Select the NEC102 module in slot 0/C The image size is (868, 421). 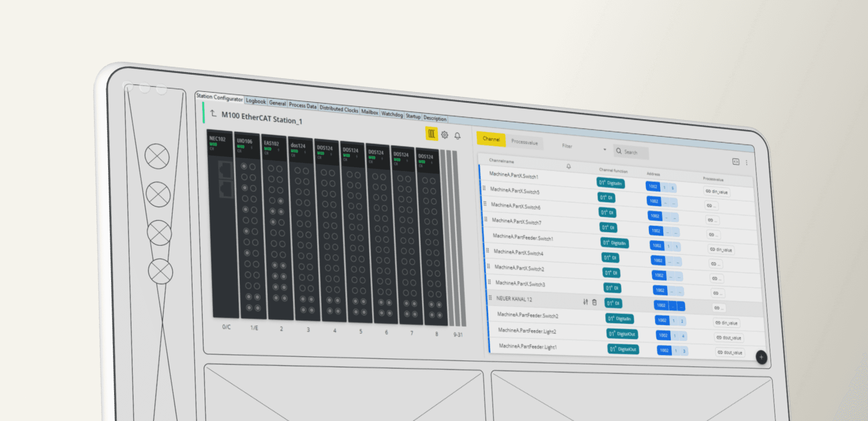pos(222,224)
